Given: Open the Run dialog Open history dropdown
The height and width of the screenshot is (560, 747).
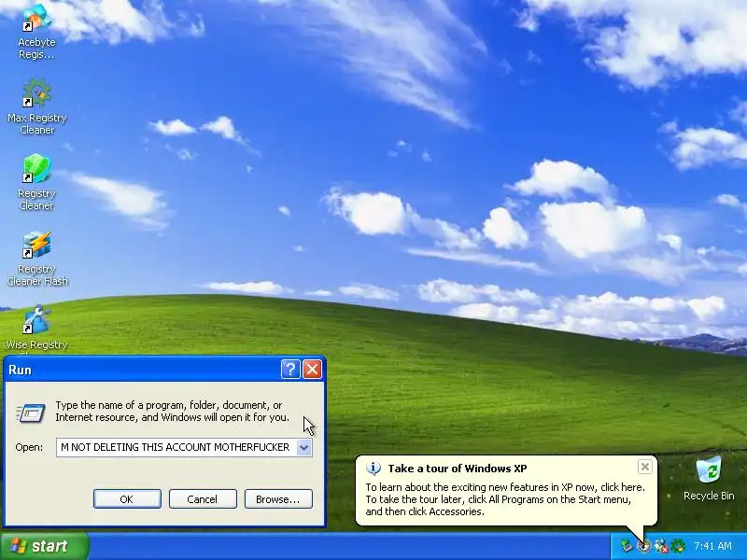Looking at the screenshot, I should point(303,448).
